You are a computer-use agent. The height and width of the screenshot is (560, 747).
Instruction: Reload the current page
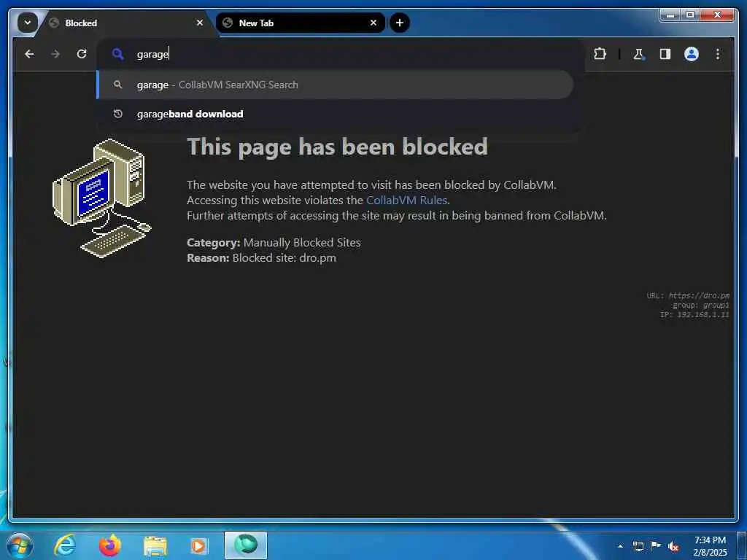(x=82, y=54)
